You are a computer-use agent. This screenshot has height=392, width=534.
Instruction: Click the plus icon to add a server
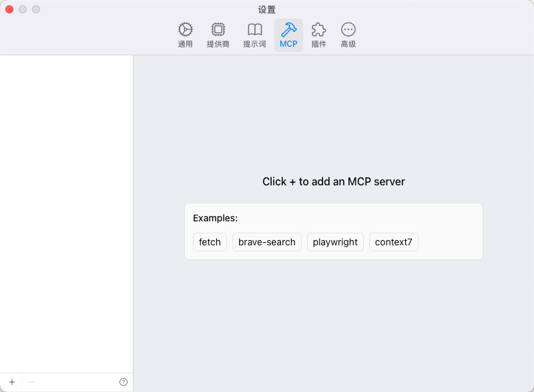11,382
